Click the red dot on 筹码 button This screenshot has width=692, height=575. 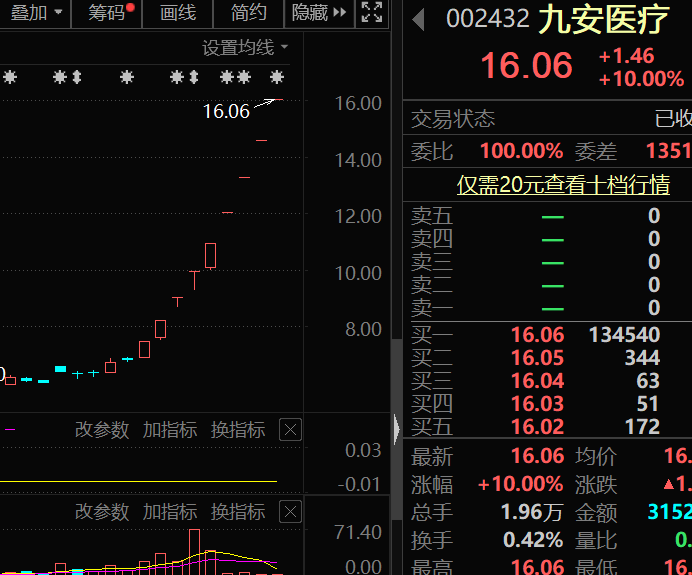coord(130,7)
